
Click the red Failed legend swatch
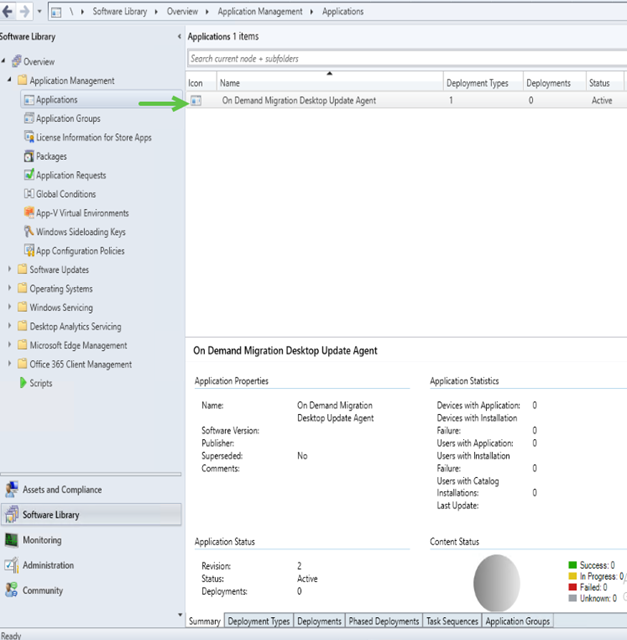(572, 587)
